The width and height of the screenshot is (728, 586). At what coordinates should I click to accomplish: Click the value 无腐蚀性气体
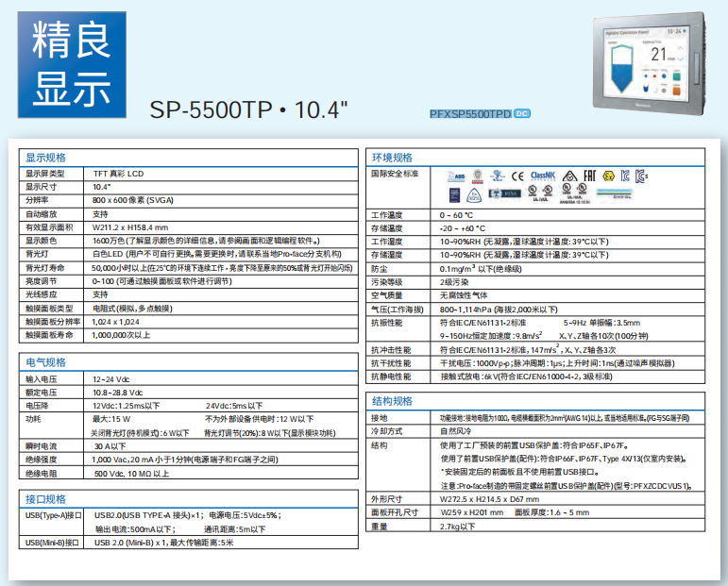point(464,295)
